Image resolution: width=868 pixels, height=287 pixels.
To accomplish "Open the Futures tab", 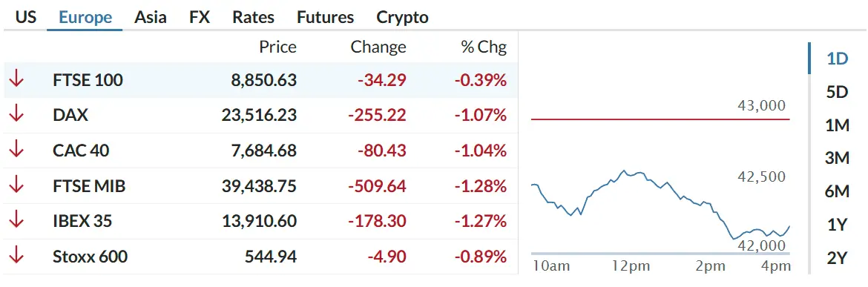I will point(325,17).
